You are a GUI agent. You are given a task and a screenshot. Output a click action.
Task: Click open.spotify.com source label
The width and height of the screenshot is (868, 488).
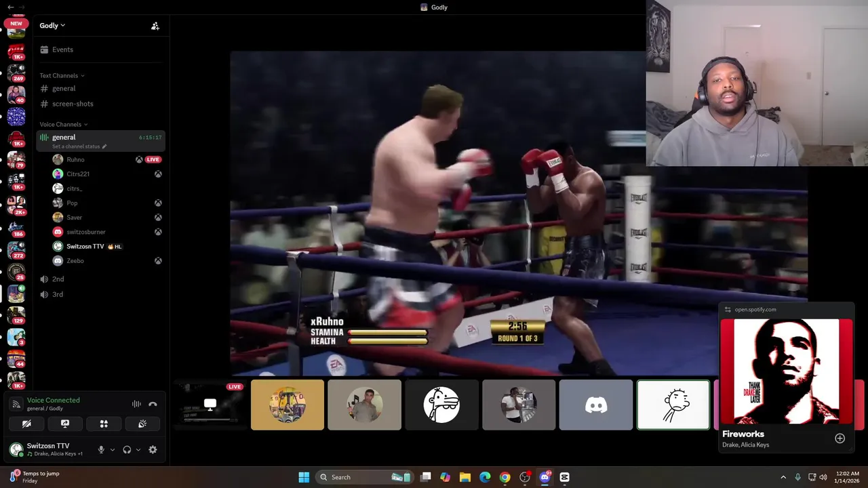tap(755, 310)
